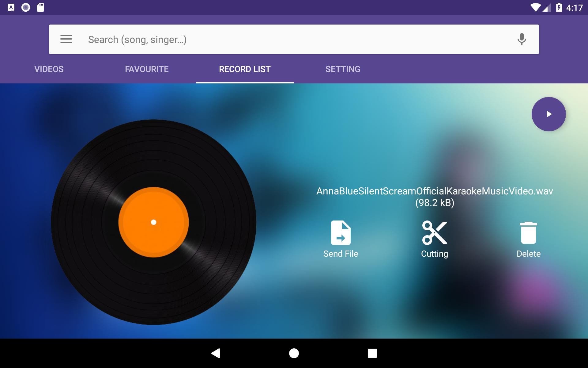Switch to VIDEOS tab

point(49,69)
